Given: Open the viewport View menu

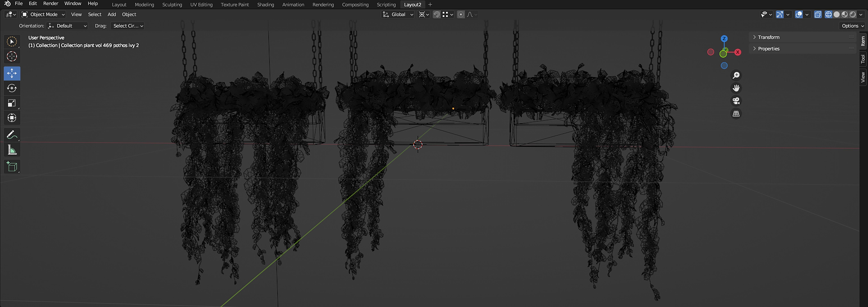Looking at the screenshot, I should click(76, 15).
